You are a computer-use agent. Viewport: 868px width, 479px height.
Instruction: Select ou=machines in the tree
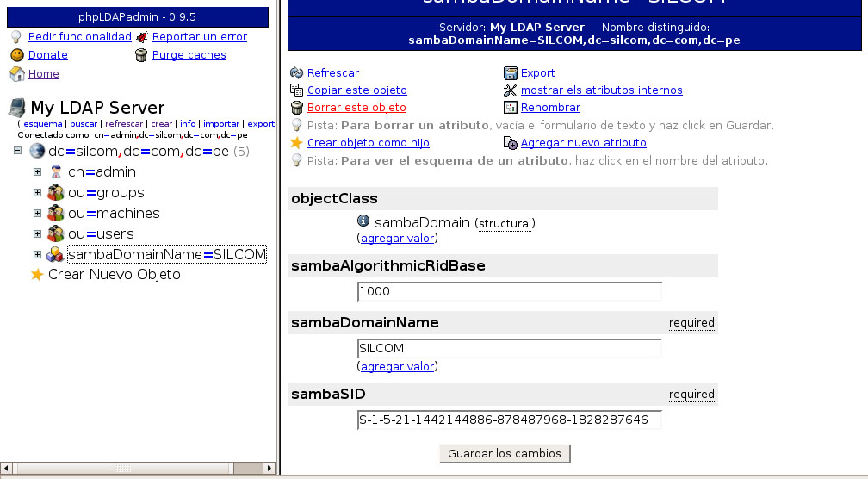(113, 214)
